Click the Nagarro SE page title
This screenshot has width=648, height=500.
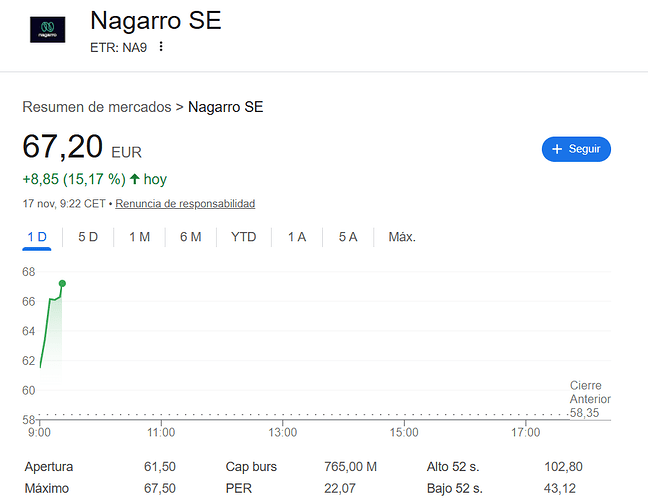click(x=156, y=20)
